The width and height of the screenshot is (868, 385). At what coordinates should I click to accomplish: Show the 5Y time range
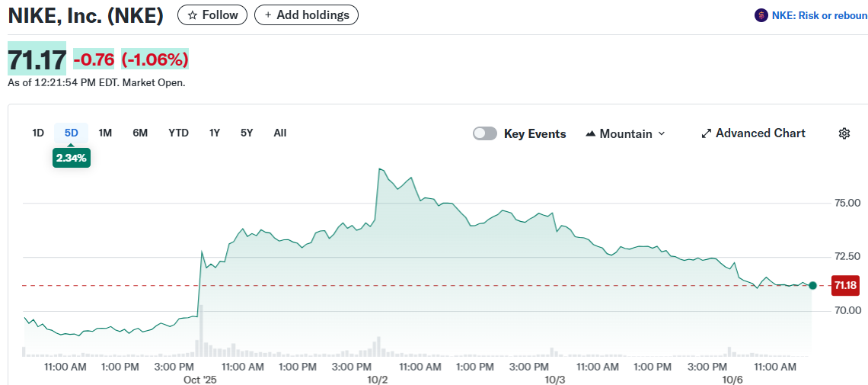tap(247, 133)
